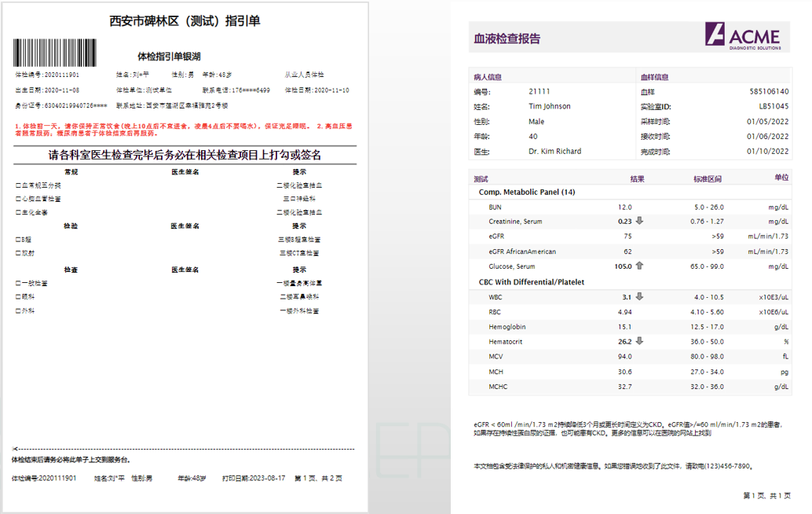812x514 pixels.
Task: Tick the 眼科 checkbox
Action: 18,297
